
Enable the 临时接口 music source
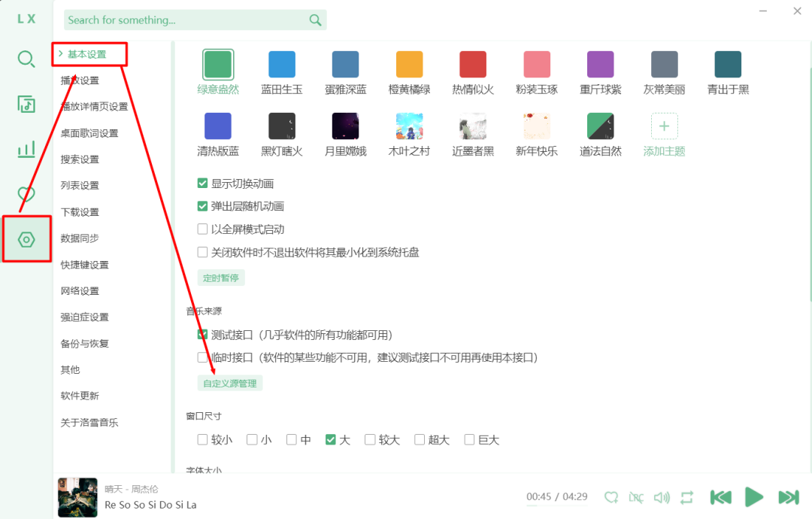(x=203, y=357)
